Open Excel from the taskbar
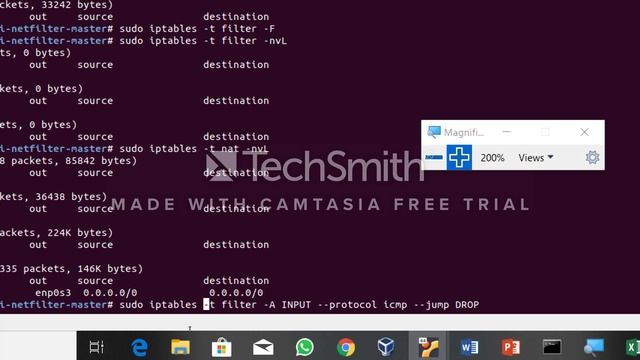This screenshot has width=640, height=360. (x=632, y=347)
